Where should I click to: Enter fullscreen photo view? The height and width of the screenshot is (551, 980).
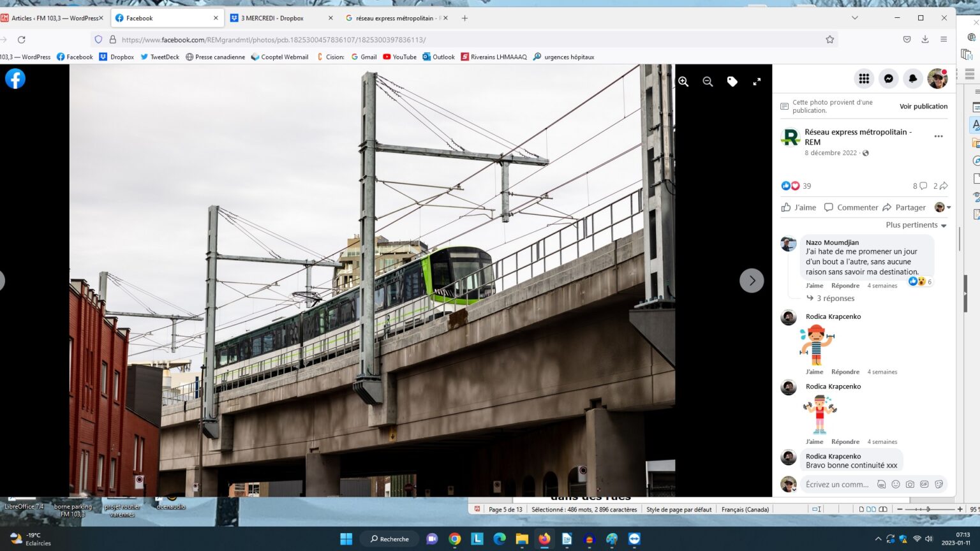(757, 82)
